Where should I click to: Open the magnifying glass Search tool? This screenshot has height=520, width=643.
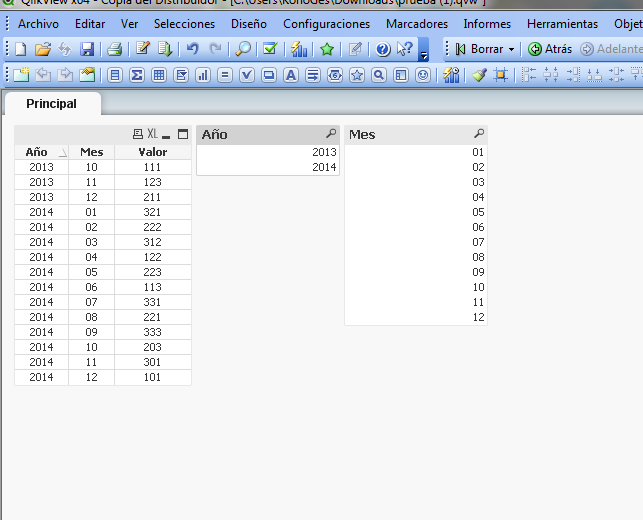[243, 49]
